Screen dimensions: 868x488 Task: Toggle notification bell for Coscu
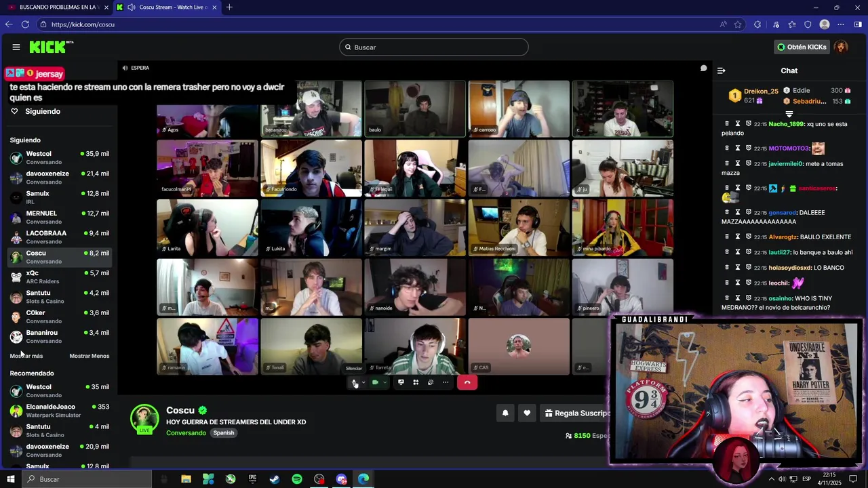pos(505,413)
